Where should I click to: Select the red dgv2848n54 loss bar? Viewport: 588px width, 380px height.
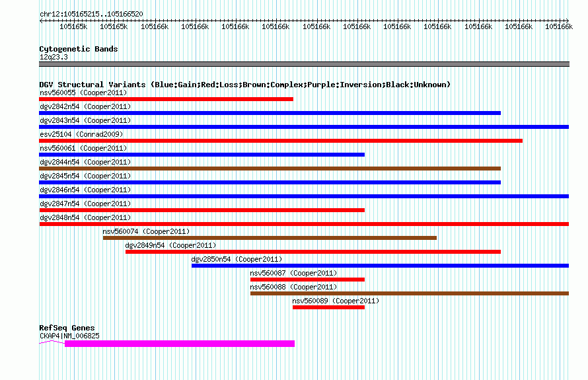pyautogui.click(x=304, y=224)
